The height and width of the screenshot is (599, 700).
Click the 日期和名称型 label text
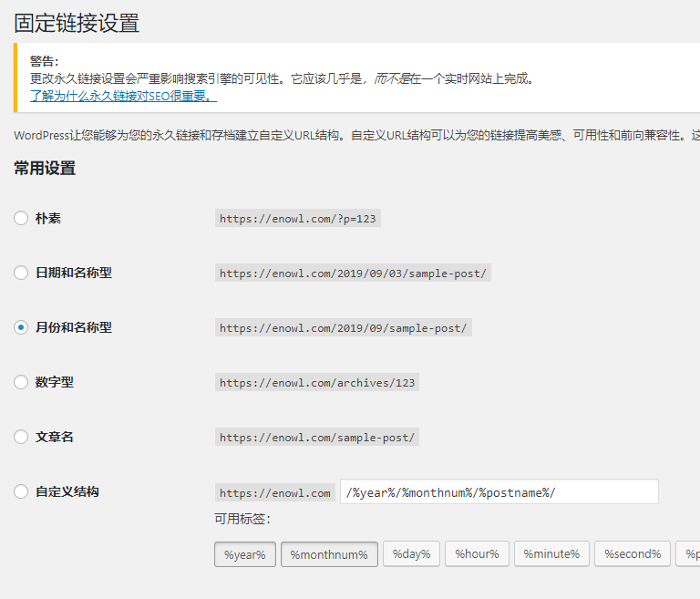[74, 273]
